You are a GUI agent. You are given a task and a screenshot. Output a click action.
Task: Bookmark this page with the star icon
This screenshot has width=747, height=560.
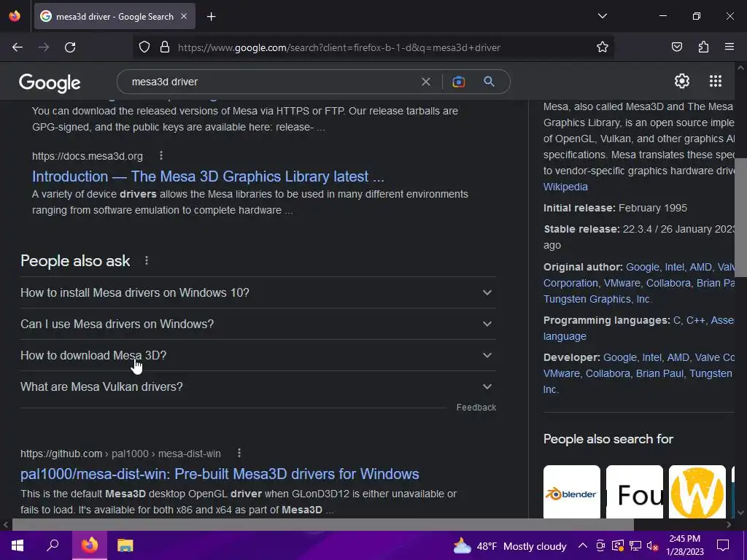602,47
